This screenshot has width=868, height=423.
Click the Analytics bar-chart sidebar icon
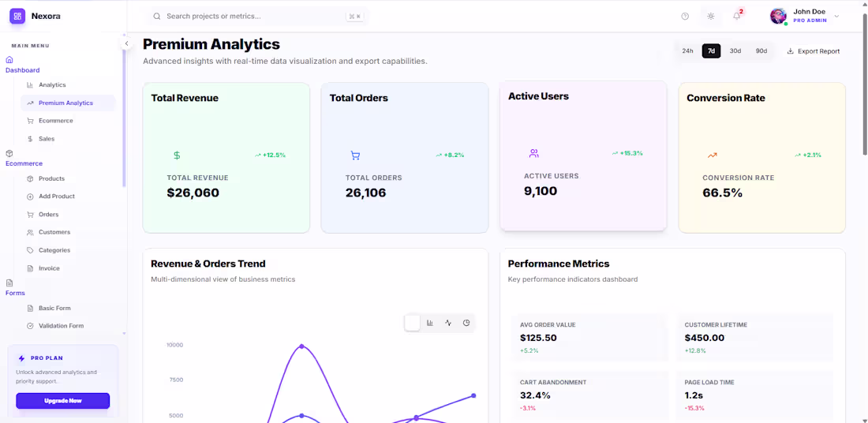click(x=30, y=84)
